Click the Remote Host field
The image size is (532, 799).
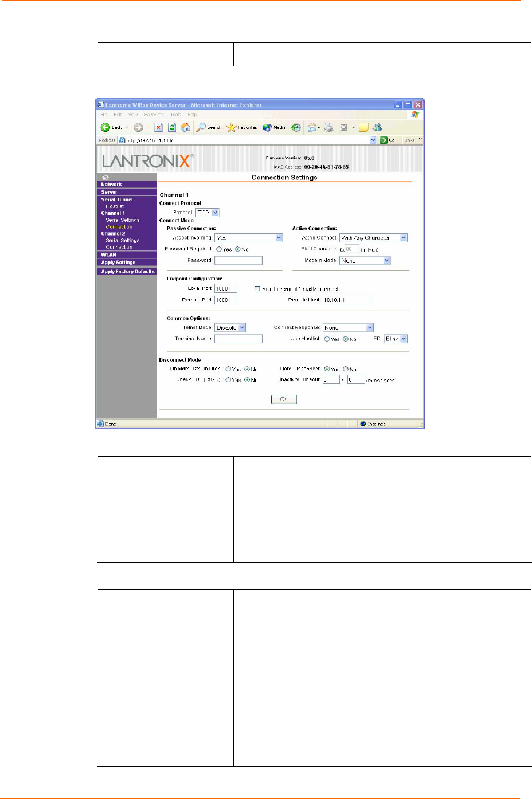[x=346, y=300]
